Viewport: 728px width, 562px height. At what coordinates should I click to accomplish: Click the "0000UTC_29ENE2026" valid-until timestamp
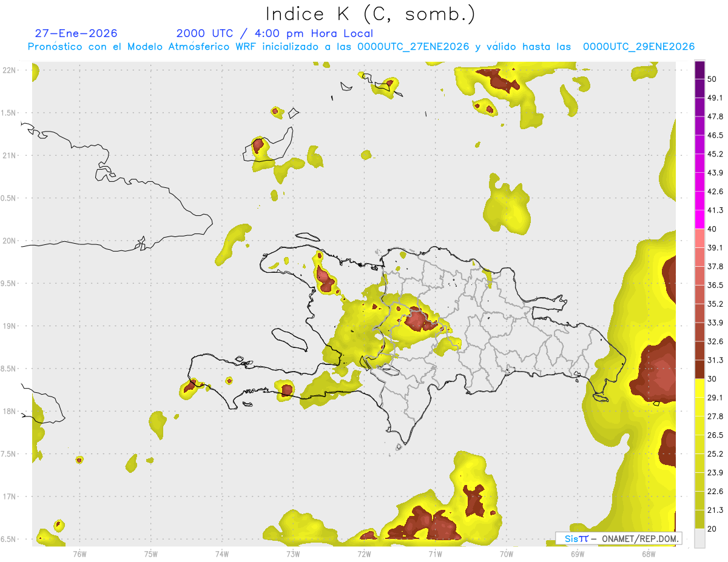tap(639, 47)
